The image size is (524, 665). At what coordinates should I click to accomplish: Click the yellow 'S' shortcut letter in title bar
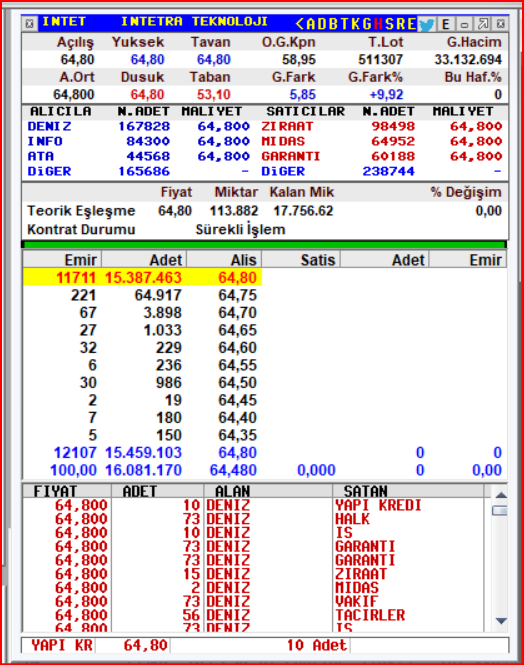(x=389, y=24)
